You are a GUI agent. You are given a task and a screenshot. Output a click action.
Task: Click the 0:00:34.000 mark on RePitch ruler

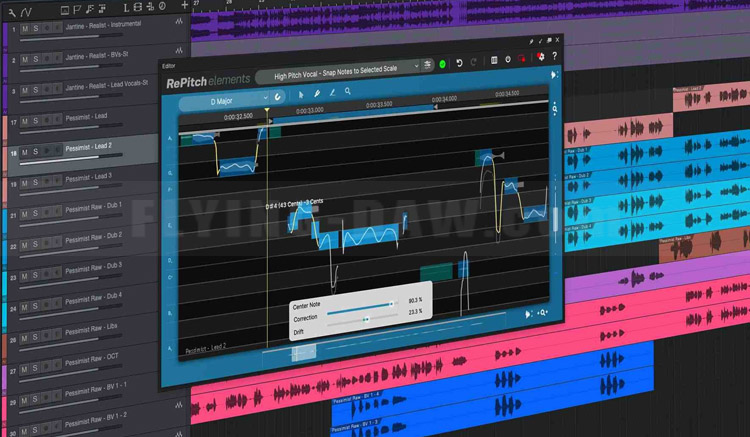444,99
